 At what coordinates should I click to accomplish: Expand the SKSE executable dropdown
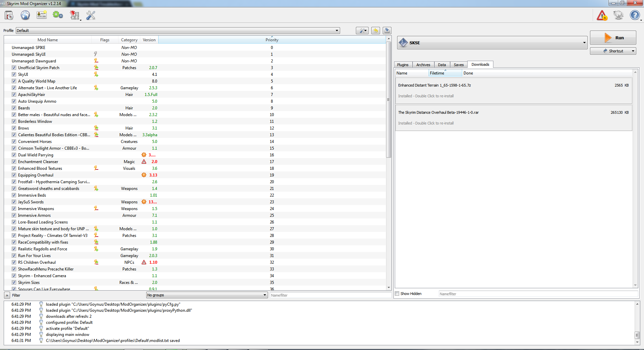coord(492,43)
